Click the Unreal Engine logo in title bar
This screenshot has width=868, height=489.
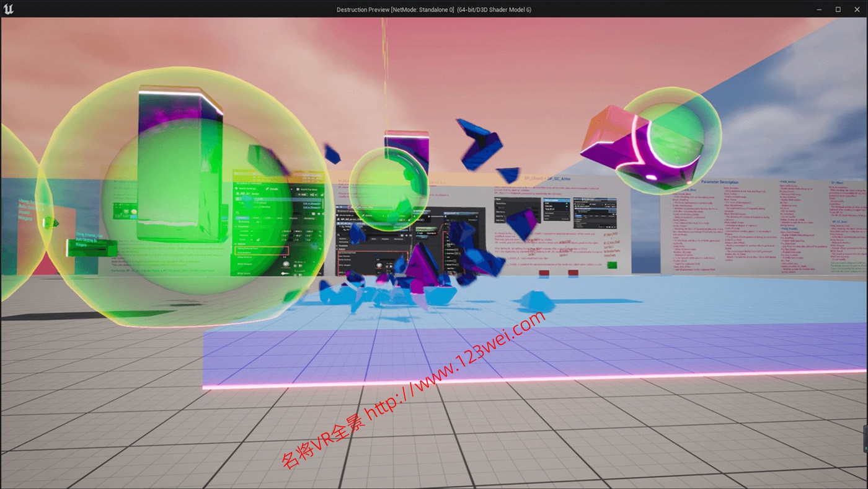coord(9,9)
